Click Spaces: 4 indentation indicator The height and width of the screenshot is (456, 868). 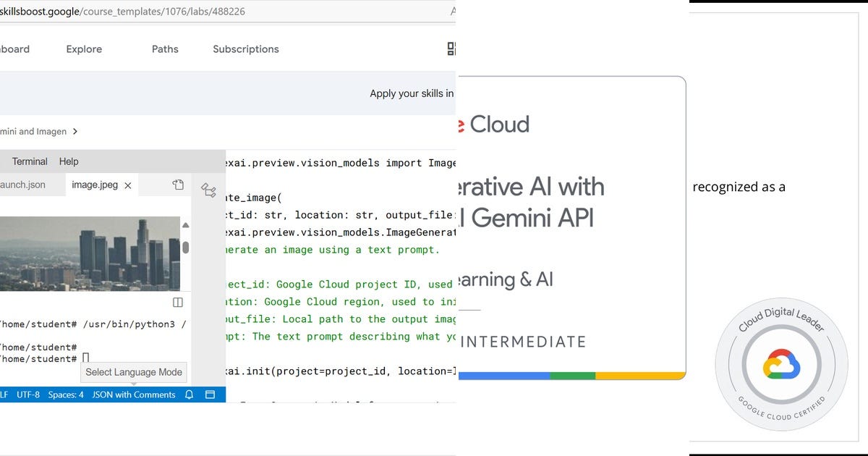pyautogui.click(x=65, y=394)
